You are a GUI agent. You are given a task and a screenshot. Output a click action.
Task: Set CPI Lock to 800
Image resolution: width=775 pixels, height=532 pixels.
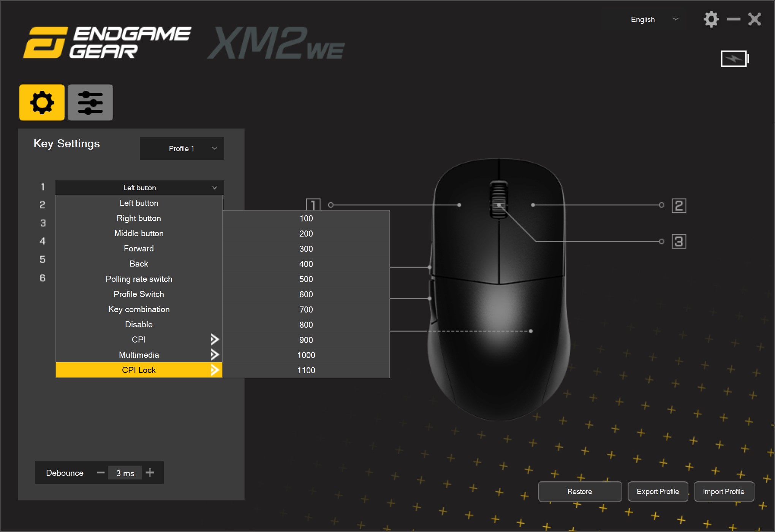[x=306, y=325]
